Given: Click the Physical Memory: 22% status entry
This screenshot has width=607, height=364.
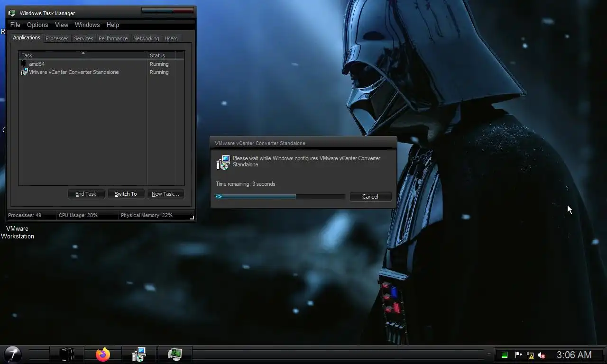Looking at the screenshot, I should [x=147, y=215].
